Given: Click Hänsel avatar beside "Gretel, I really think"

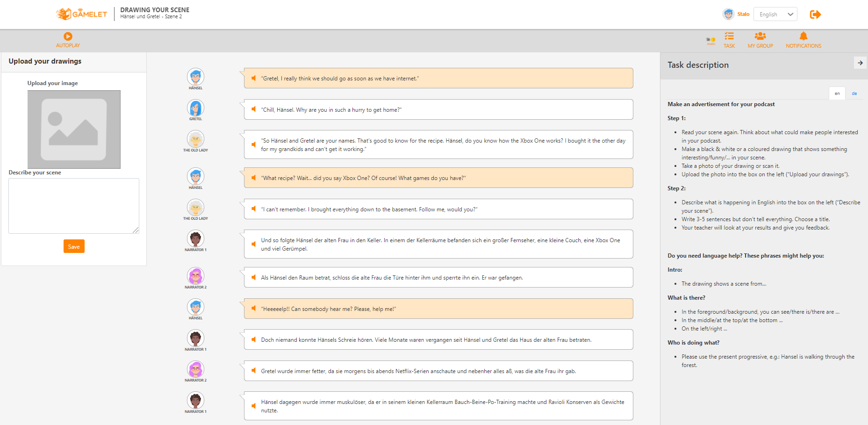Looking at the screenshot, I should pos(195,77).
